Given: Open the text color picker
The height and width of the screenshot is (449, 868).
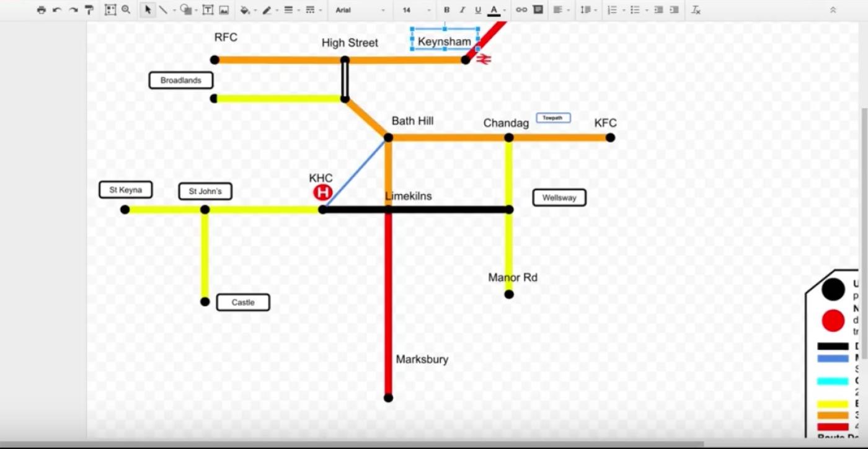Looking at the screenshot, I should coord(494,10).
